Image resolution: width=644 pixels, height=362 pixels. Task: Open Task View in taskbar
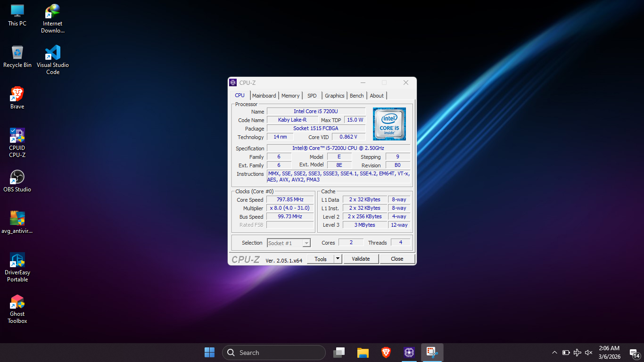(x=339, y=352)
